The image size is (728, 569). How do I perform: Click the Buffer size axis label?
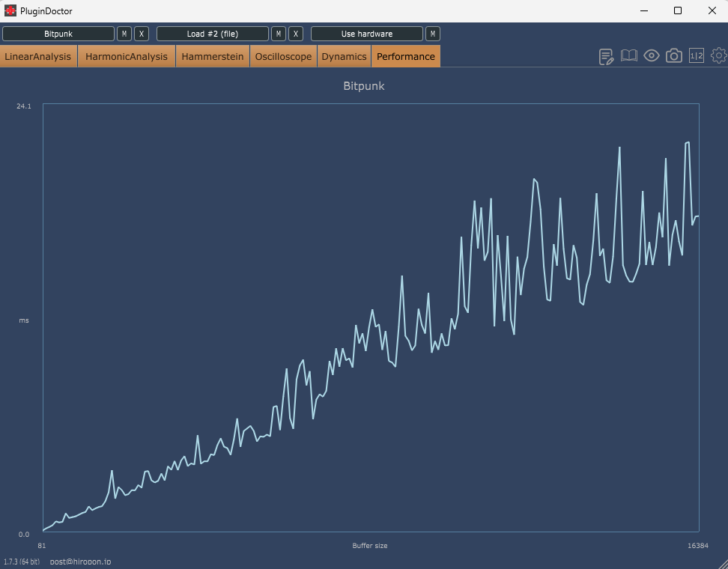[x=369, y=546]
